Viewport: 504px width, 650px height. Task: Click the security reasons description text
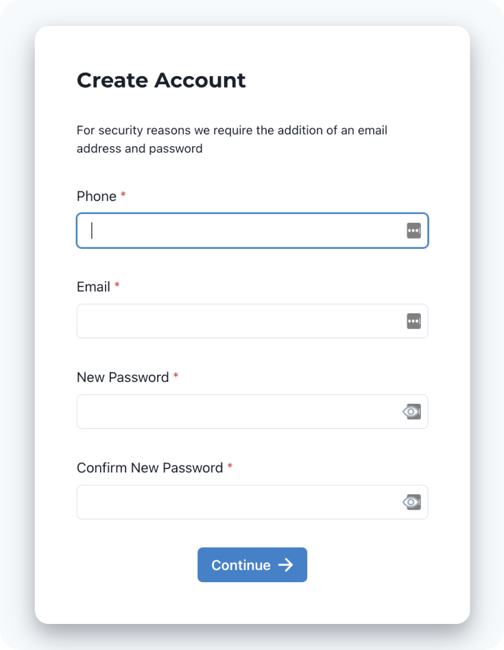tap(232, 139)
